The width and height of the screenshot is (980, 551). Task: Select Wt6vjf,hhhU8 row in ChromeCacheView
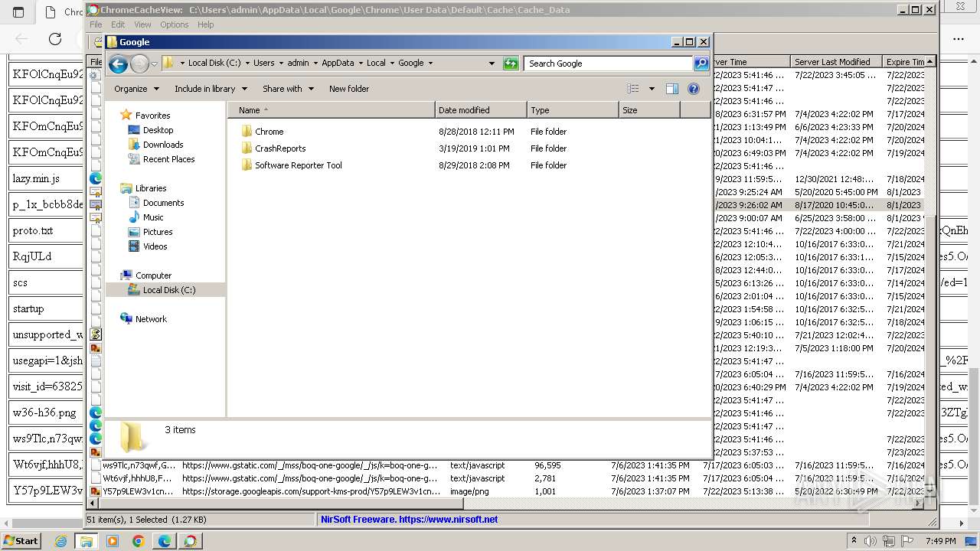tap(505, 478)
